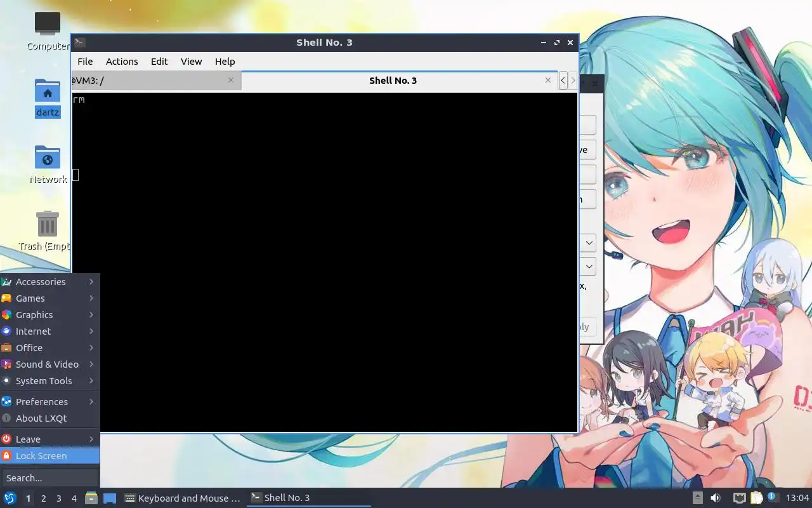The height and width of the screenshot is (508, 812).
Task: Switch to virtual desktop 2
Action: [x=43, y=498]
